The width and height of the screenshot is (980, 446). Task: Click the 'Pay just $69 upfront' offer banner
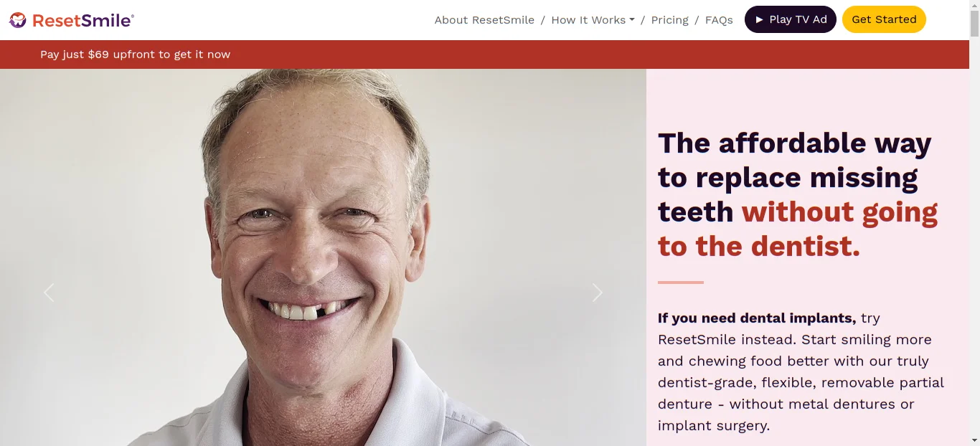point(135,54)
